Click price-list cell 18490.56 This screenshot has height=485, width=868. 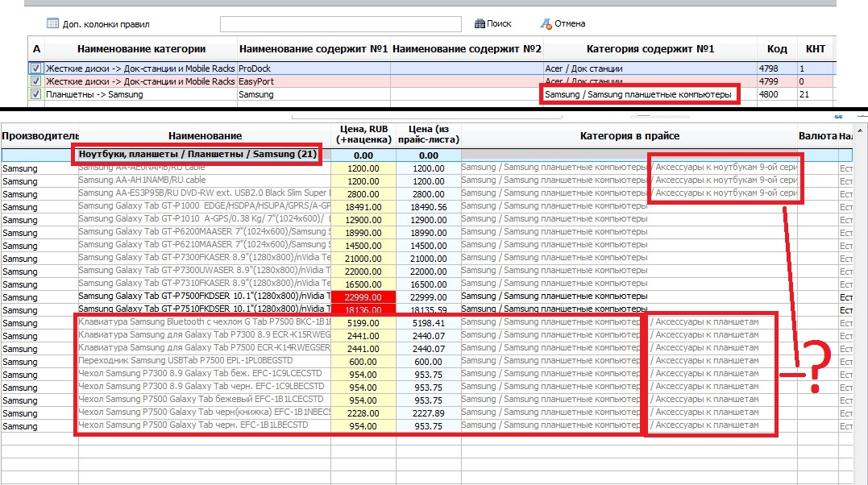click(429, 207)
